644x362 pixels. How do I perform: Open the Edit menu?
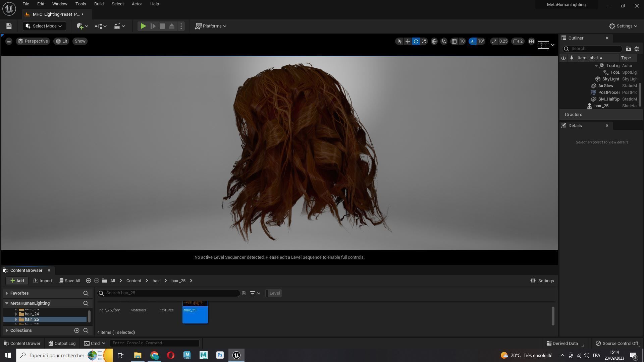[x=41, y=4]
